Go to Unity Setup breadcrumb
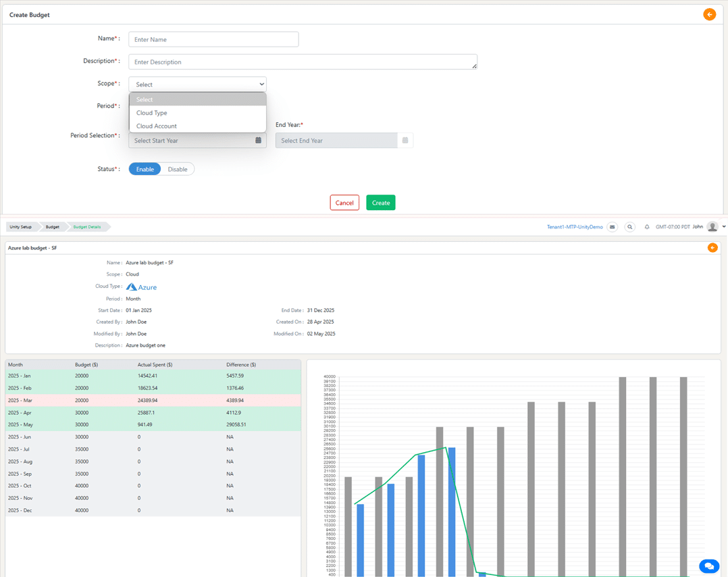The image size is (728, 577). click(21, 227)
